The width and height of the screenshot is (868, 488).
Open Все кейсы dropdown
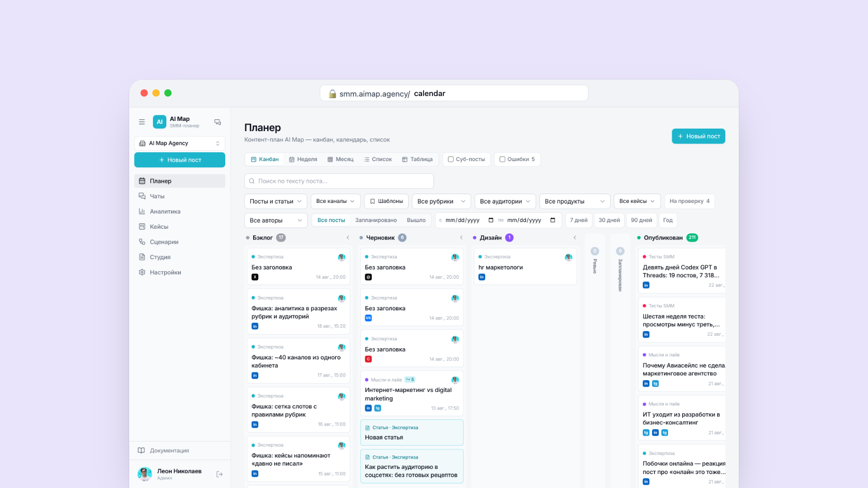pos(637,201)
